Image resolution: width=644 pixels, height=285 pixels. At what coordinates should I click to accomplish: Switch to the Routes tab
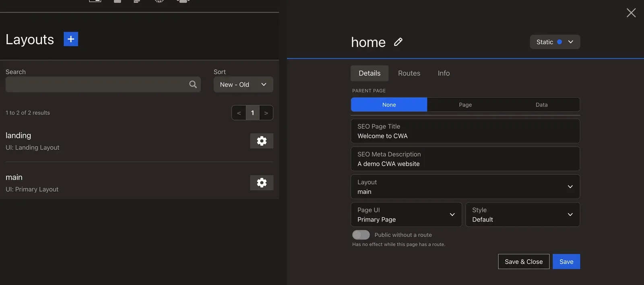click(x=409, y=73)
